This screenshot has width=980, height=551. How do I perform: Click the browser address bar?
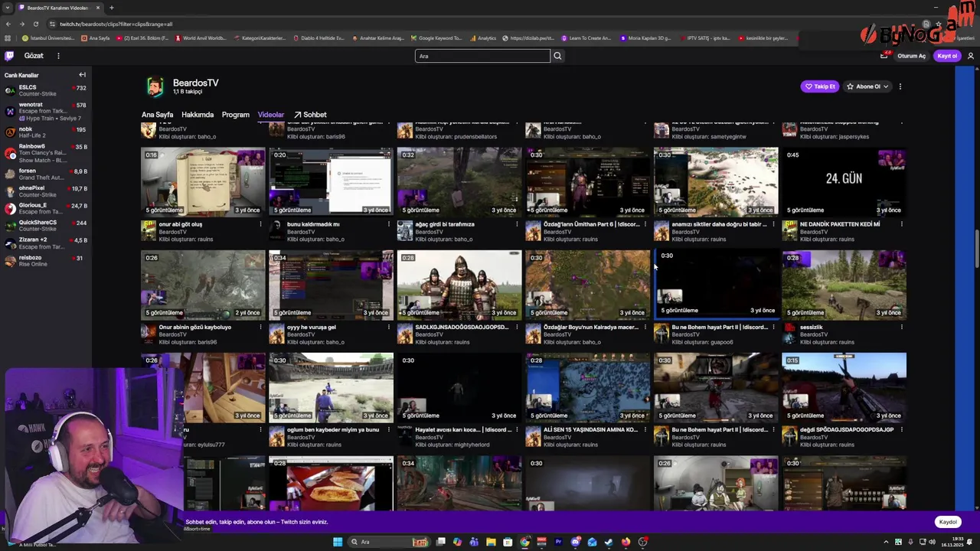click(490, 24)
